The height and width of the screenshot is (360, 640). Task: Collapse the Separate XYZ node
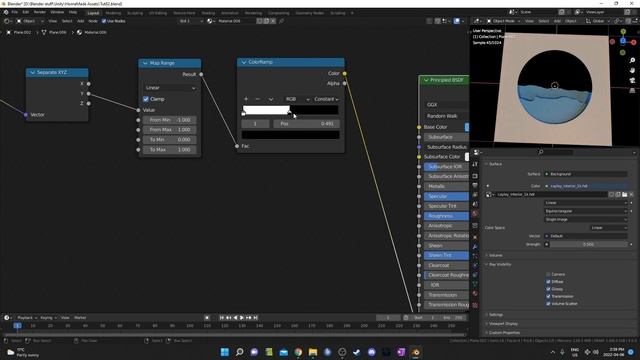tap(33, 72)
